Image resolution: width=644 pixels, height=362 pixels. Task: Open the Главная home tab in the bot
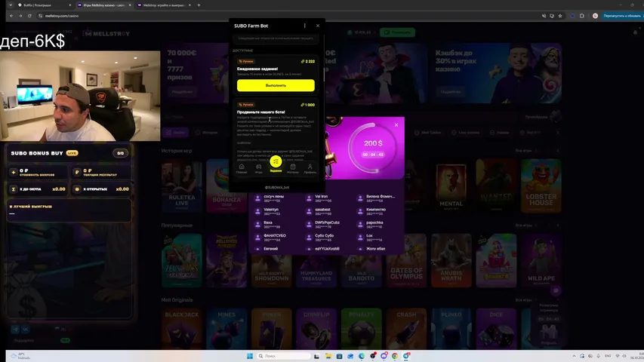coord(242,169)
